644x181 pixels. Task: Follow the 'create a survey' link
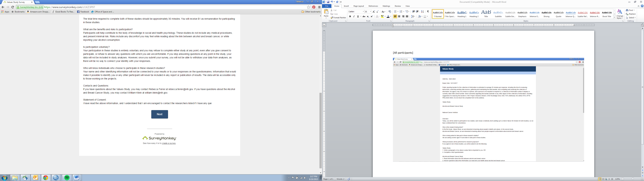(169, 143)
